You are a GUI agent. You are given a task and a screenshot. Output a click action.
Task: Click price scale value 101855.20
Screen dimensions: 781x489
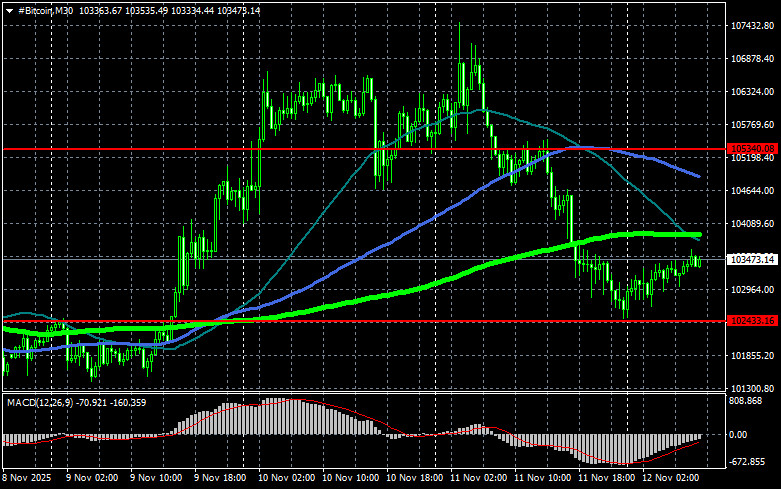pyautogui.click(x=752, y=356)
